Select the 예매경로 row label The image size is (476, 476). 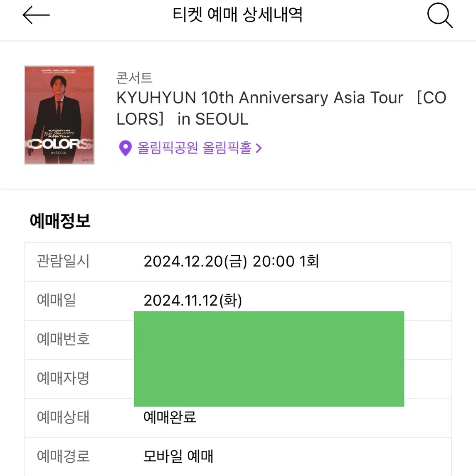click(x=63, y=456)
